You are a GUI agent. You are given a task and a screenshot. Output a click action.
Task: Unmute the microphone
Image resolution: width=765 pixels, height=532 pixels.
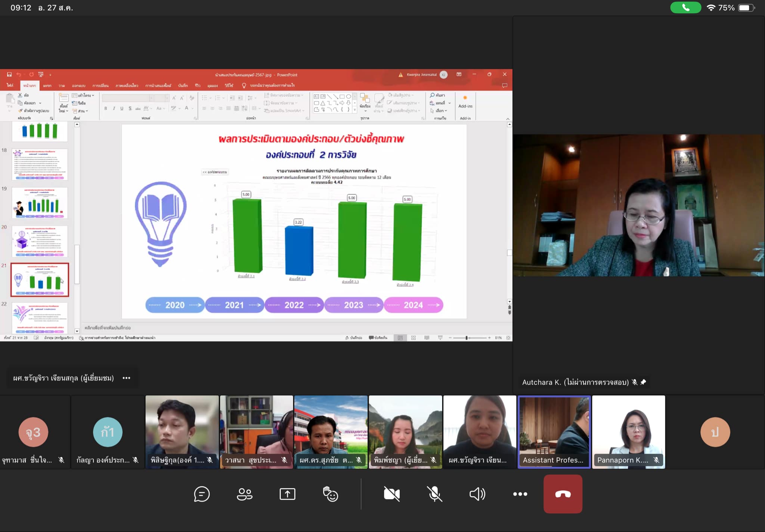point(434,494)
